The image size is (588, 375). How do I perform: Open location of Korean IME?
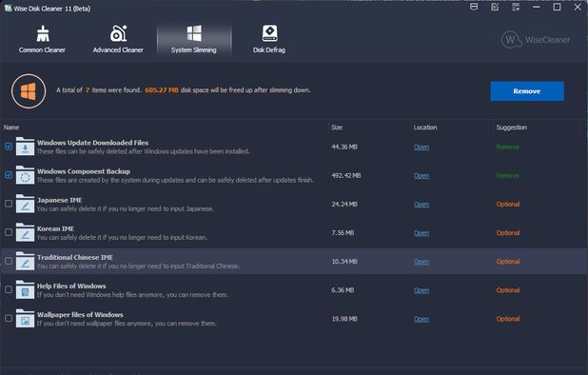coord(421,233)
